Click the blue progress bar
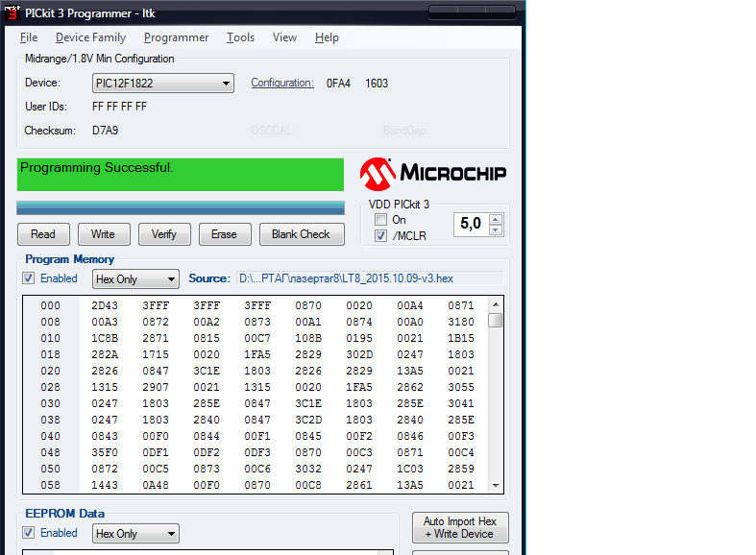Viewport: 756px width, 555px height. point(181,207)
